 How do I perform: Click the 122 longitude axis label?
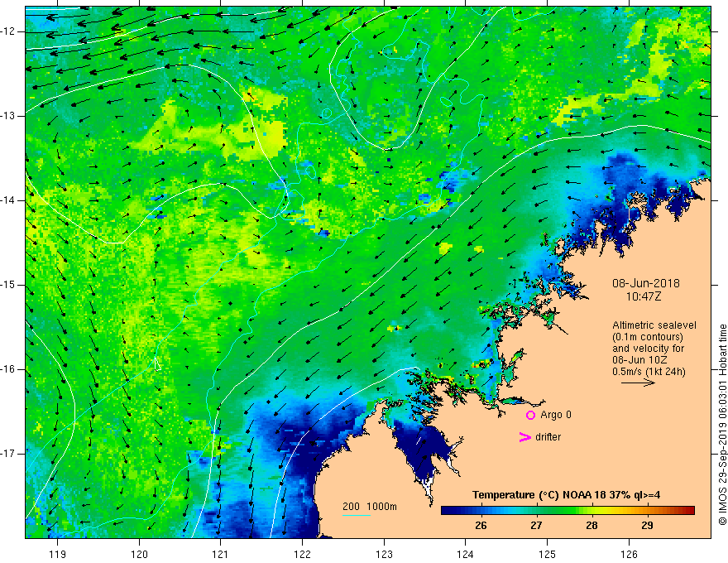tap(302, 554)
